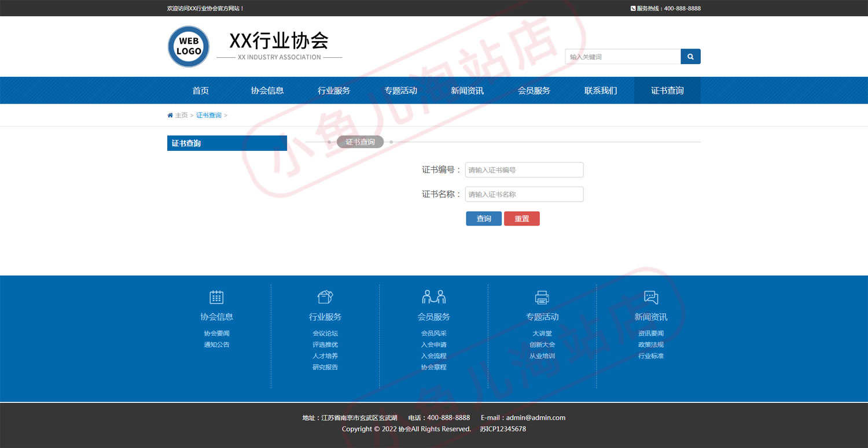Click the 苏ICP12345678 registration link

click(x=503, y=429)
